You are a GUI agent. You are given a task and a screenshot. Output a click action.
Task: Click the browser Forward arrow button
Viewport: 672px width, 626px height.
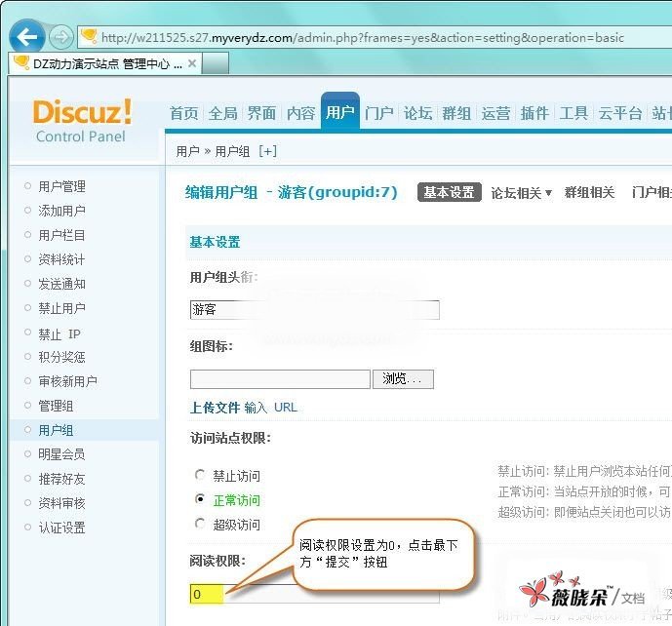point(60,37)
